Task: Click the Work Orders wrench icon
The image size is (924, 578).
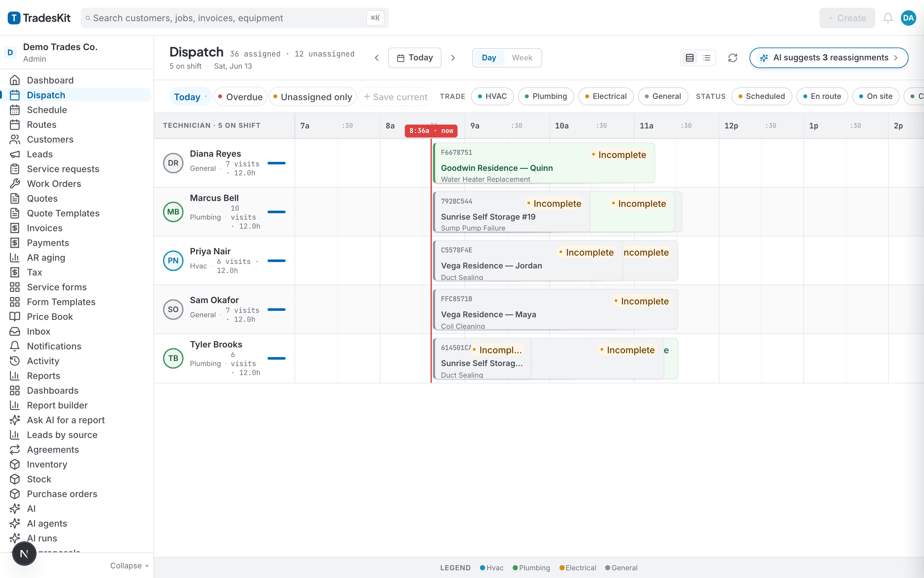Action: tap(14, 184)
